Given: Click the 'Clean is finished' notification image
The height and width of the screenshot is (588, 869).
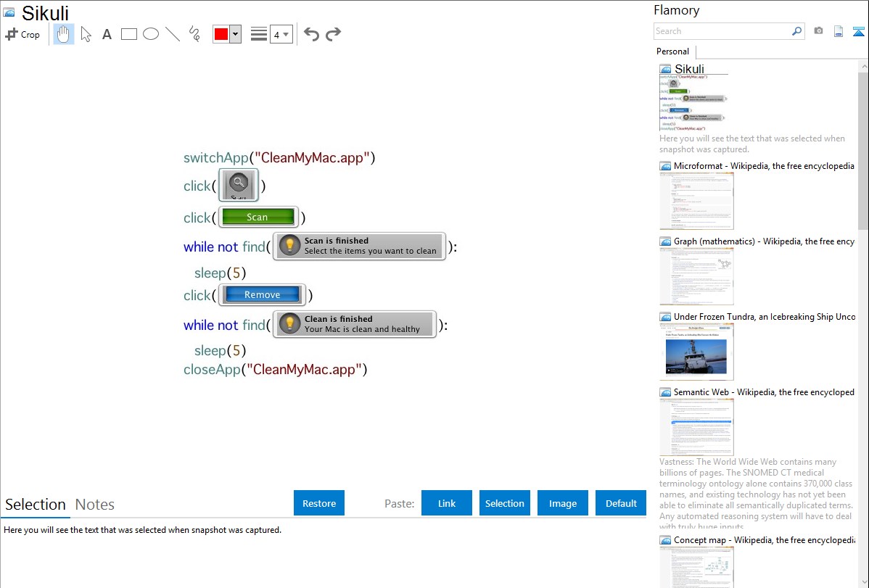Looking at the screenshot, I should 355,324.
